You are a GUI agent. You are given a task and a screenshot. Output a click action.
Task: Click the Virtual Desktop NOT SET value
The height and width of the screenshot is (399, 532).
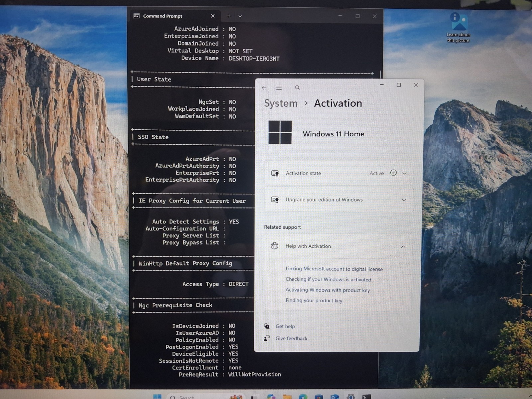pyautogui.click(x=240, y=51)
